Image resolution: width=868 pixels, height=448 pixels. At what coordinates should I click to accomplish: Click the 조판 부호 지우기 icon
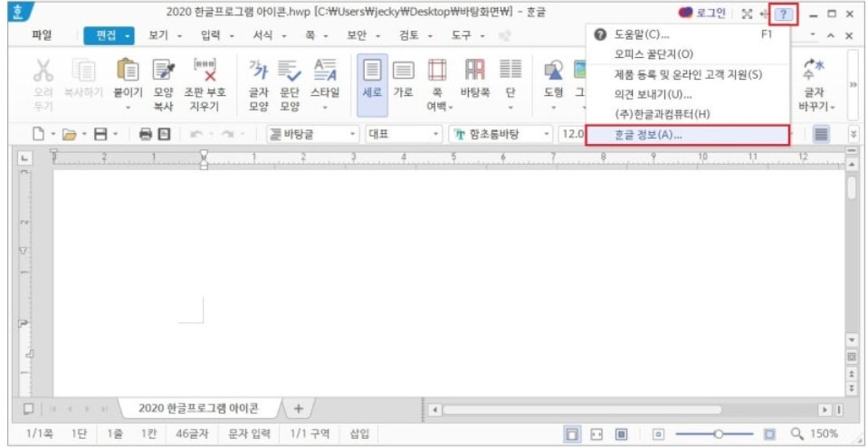205,70
